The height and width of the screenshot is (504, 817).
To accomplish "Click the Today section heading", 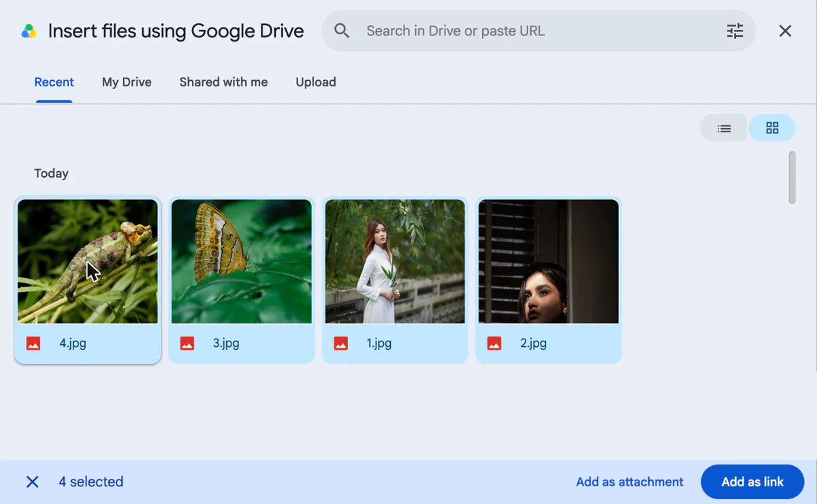I will (52, 173).
